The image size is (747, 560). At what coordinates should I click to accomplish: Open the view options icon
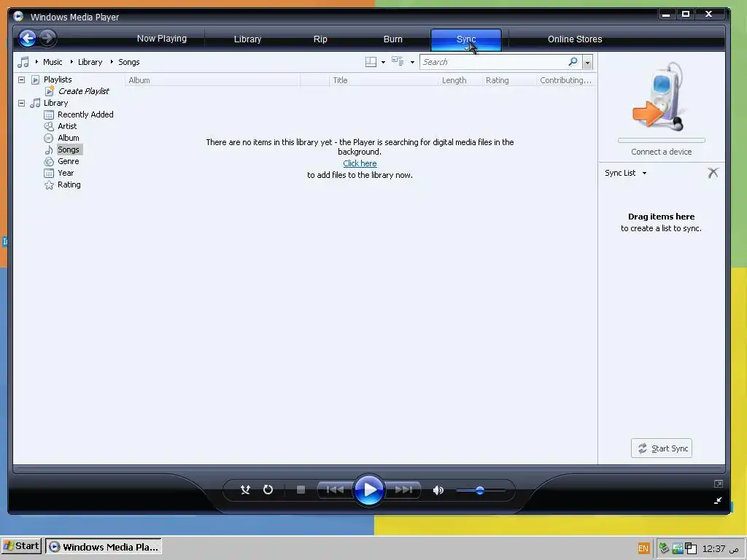click(398, 61)
